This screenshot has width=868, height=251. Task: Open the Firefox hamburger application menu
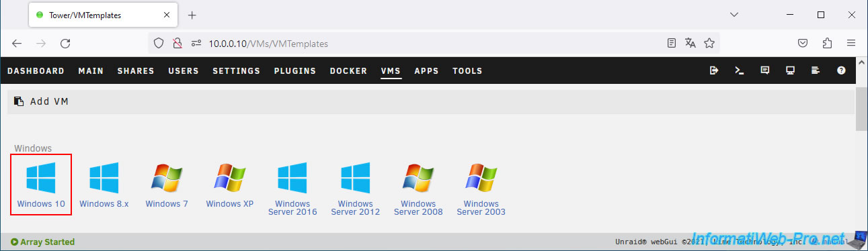[x=851, y=43]
